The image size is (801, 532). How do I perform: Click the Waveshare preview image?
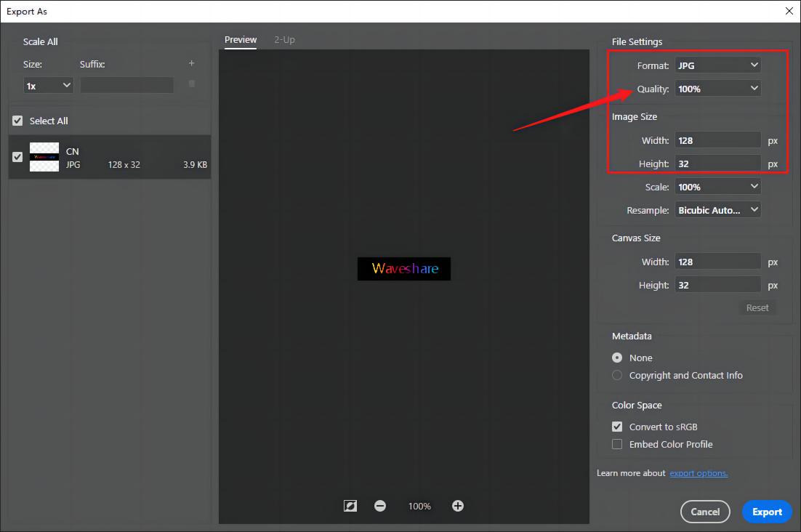click(x=404, y=269)
